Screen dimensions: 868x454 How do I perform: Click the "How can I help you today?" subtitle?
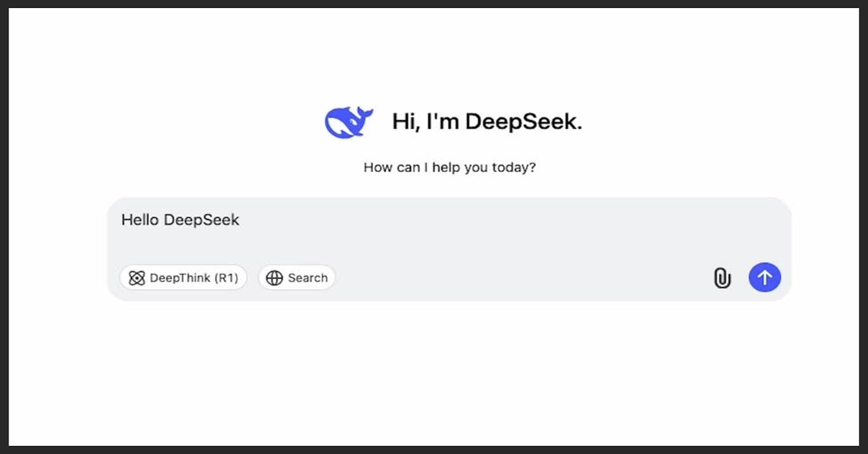449,168
